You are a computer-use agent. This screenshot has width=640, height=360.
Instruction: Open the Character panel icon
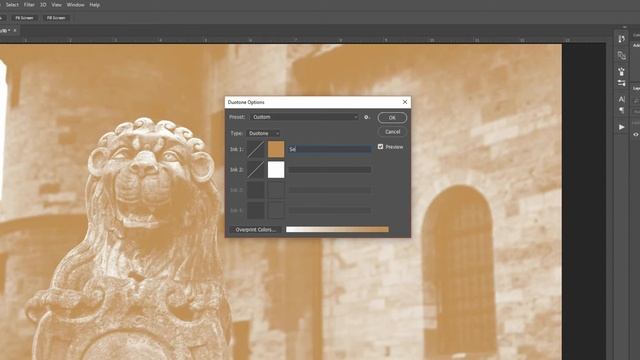621,99
